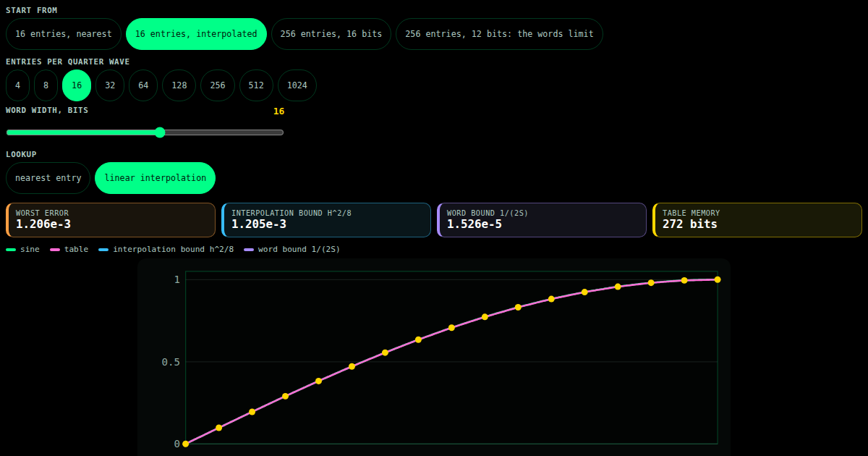Click the Interpolation Bound h^2/8 card

326,220
